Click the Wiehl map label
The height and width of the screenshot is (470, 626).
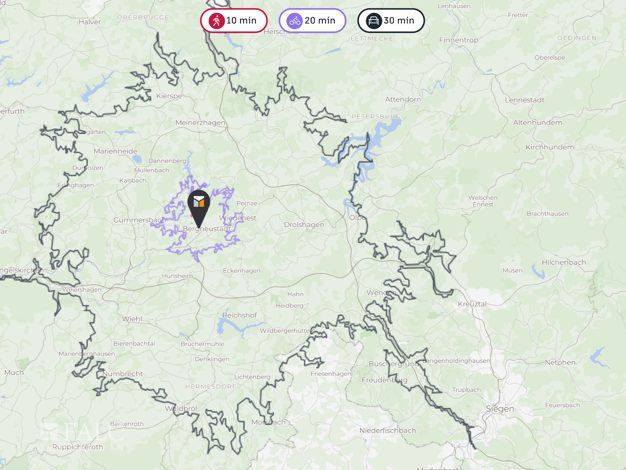pyautogui.click(x=132, y=319)
